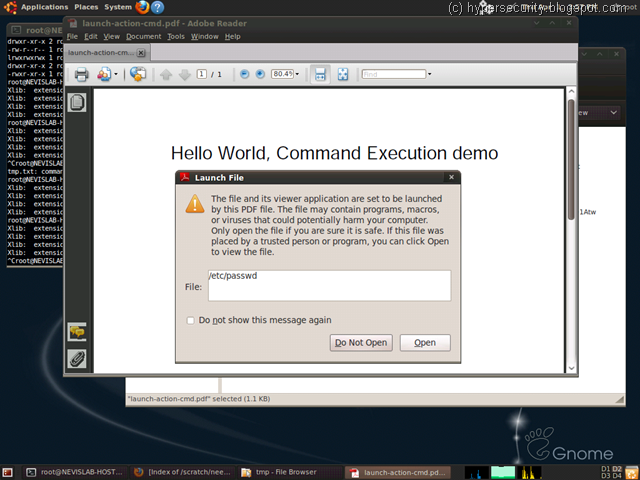
Task: Switch to tmp - File Browser taskbar item
Action: 291,473
